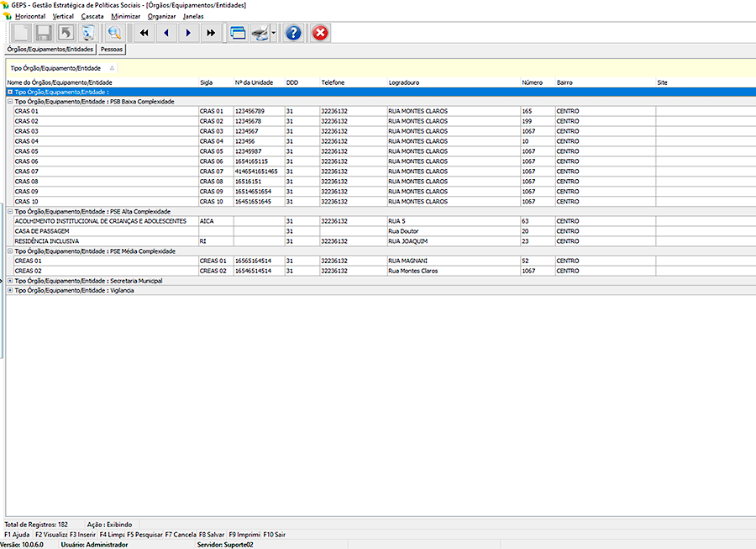Viewport: 756px width, 549px height.
Task: Open search with the magnifying glass icon
Action: (115, 33)
